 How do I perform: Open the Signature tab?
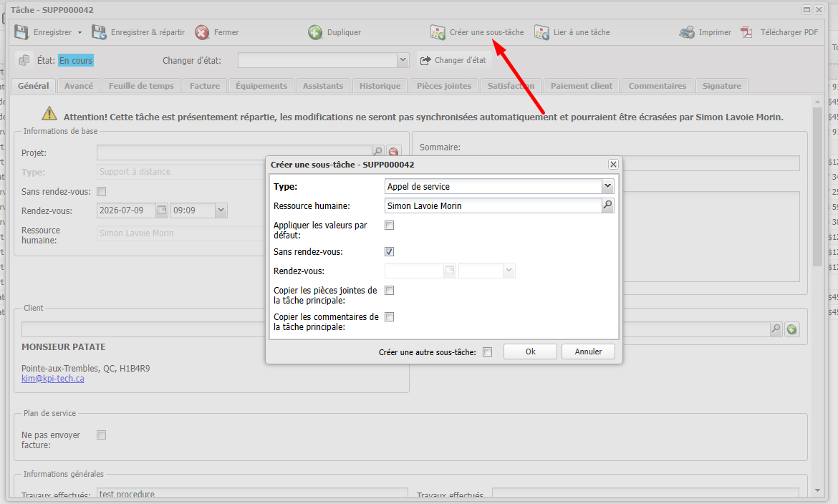pyautogui.click(x=721, y=86)
